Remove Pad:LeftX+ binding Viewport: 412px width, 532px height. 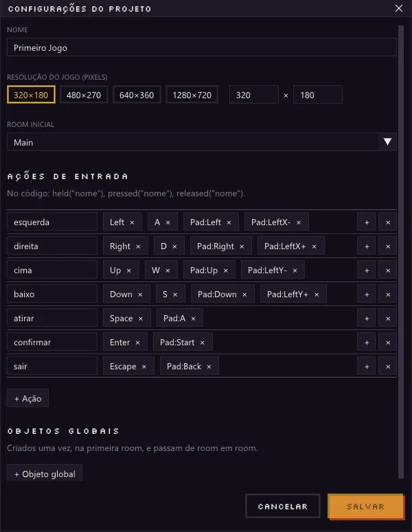[314, 246]
